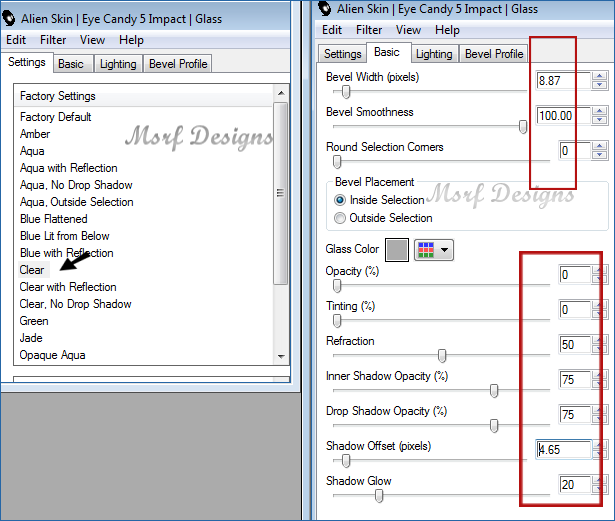Click settings list scroll down arrow

(x=281, y=357)
